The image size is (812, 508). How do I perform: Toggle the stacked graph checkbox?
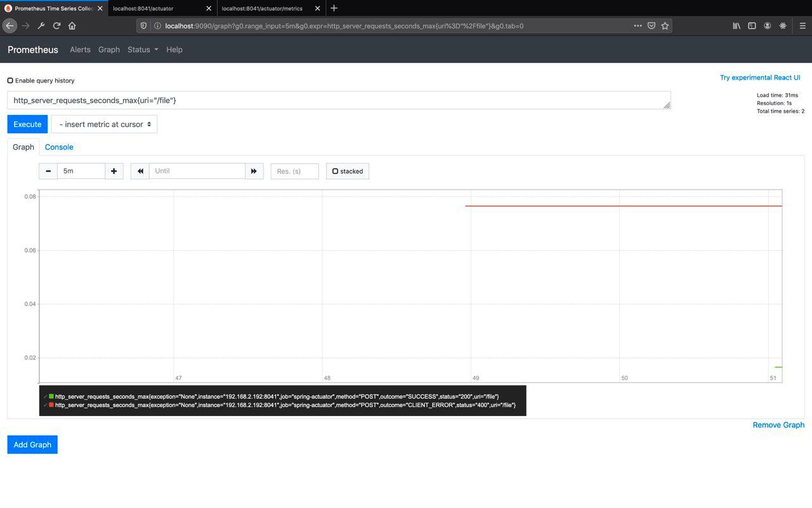click(335, 171)
